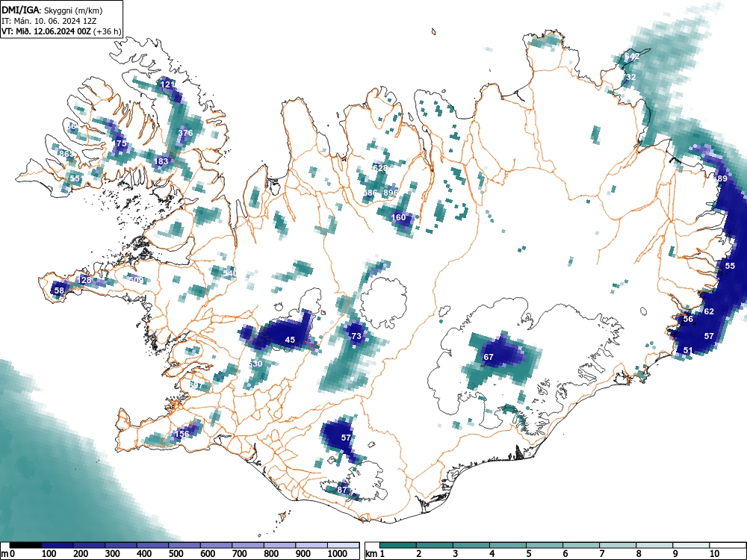Pick the 8–9 km pale teal swatch
This screenshot has width=747, height=560.
pyautogui.click(x=654, y=545)
